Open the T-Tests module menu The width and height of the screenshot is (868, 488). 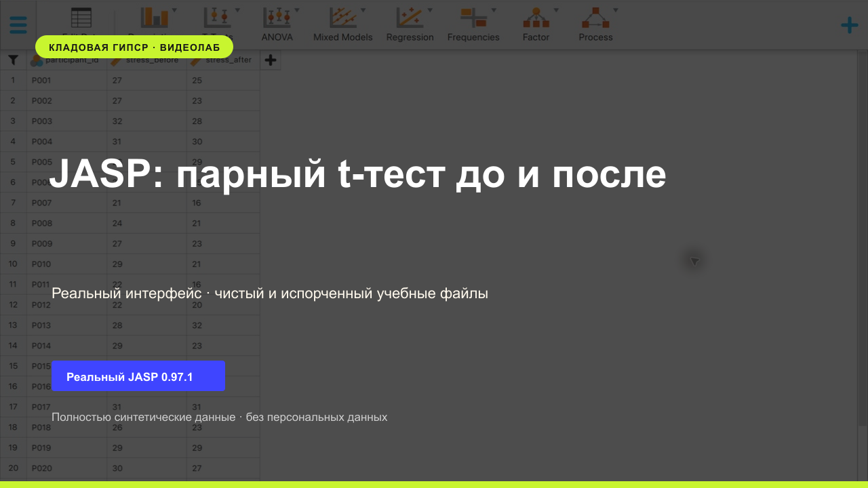(x=218, y=24)
